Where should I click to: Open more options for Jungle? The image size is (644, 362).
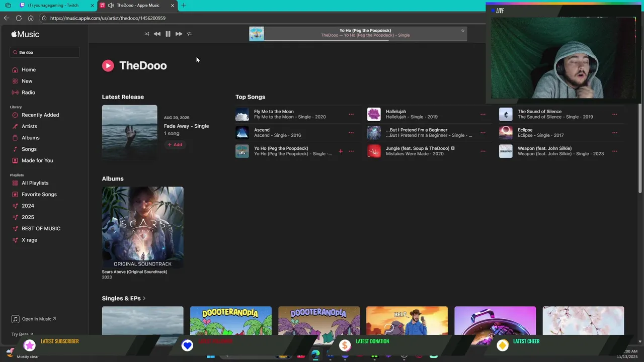point(483,151)
